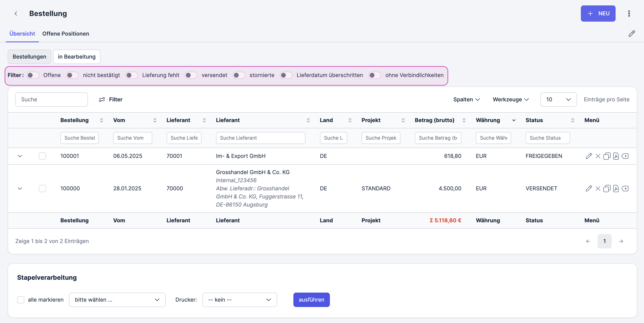Click the back arrow next to Bestellung
The image size is (644, 323).
click(16, 14)
